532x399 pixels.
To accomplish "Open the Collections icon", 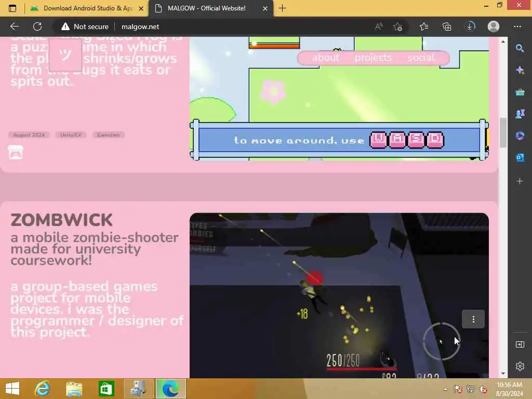I will (447, 26).
